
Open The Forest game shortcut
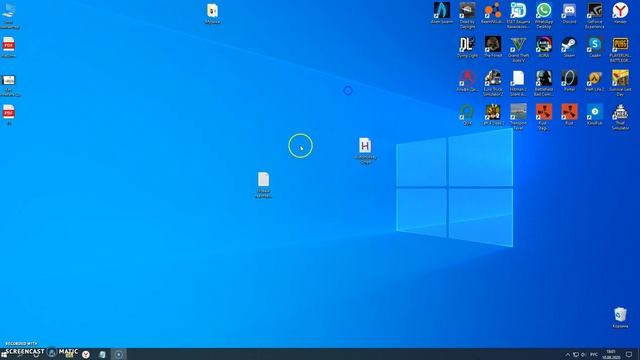[x=493, y=47]
